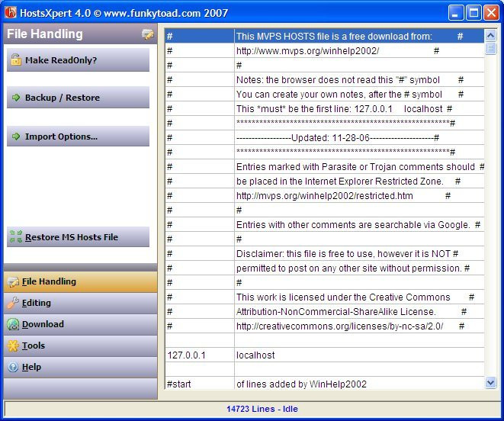Click the wrench icon beside Editing

(x=13, y=303)
